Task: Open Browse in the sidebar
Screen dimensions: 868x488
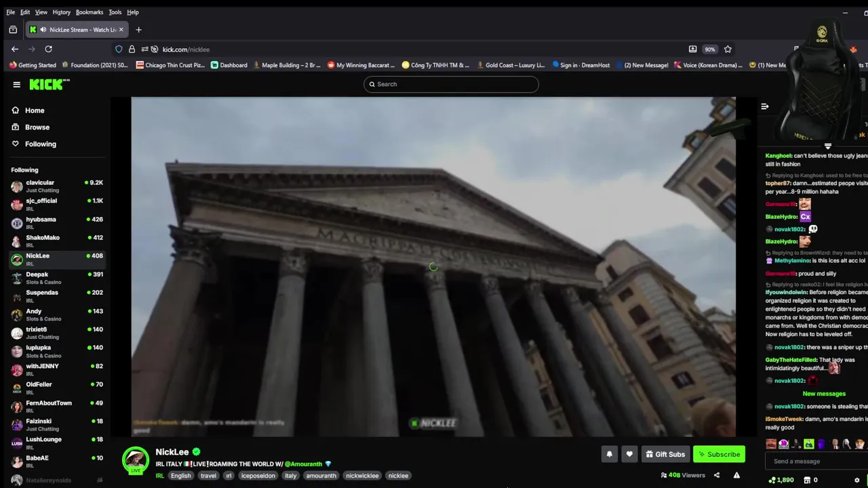Action: (x=37, y=127)
